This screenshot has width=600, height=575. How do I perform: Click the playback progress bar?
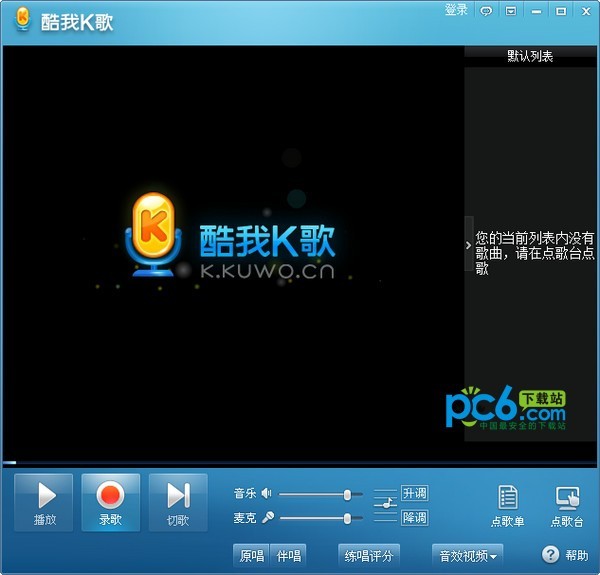[299, 463]
